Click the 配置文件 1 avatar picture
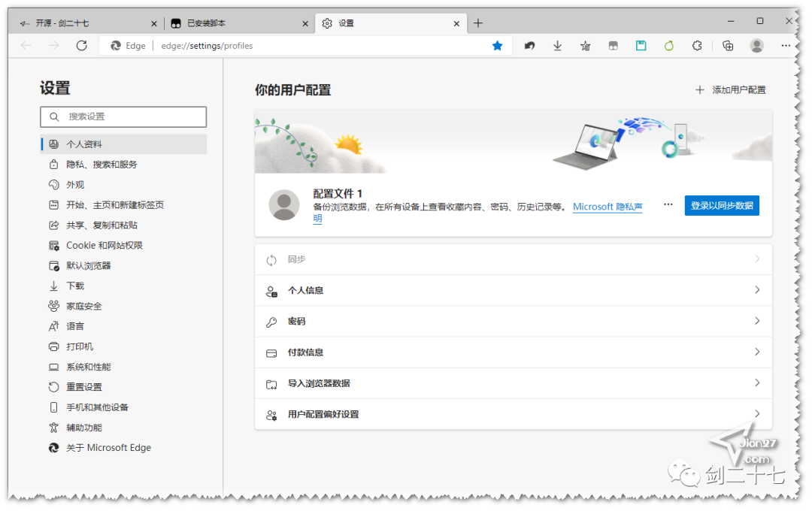Screen dimensions: 812x511 tap(283, 204)
